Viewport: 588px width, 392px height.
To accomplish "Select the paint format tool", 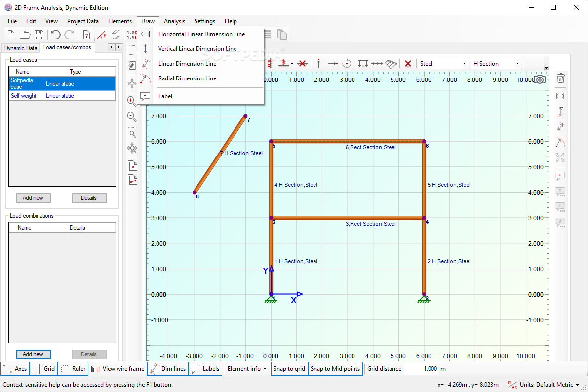I will point(132,65).
